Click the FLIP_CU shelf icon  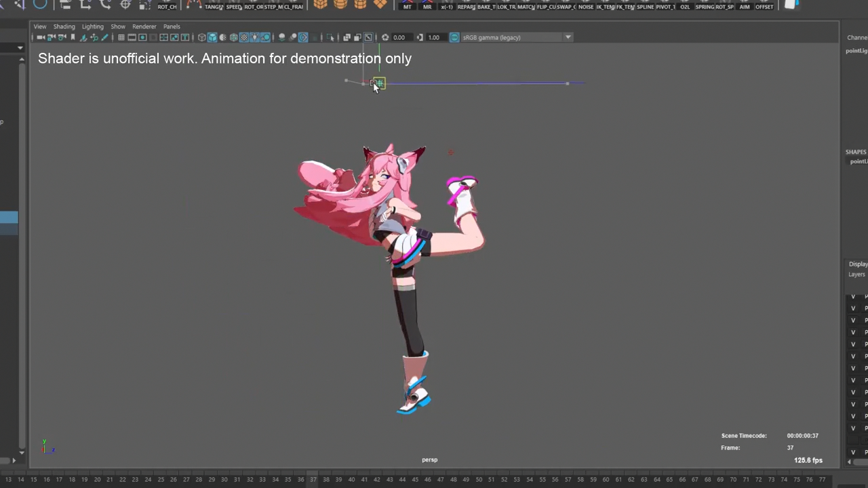(546, 5)
